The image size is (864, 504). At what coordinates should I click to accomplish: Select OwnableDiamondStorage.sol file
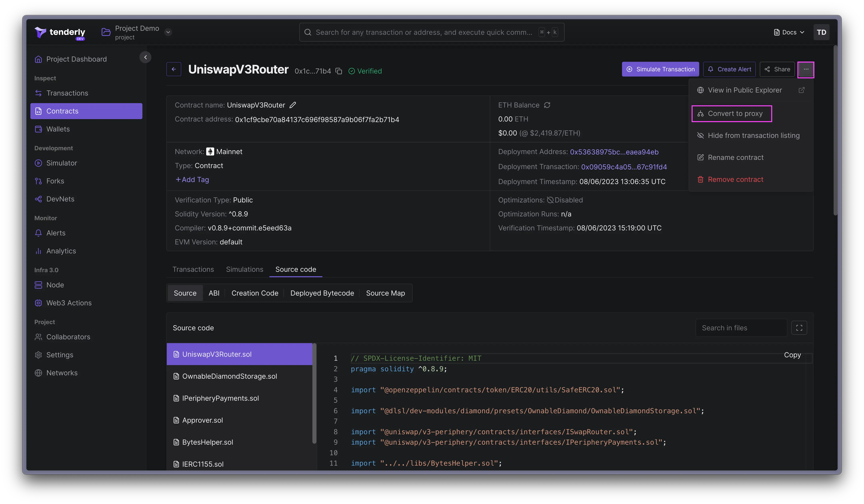pyautogui.click(x=239, y=376)
